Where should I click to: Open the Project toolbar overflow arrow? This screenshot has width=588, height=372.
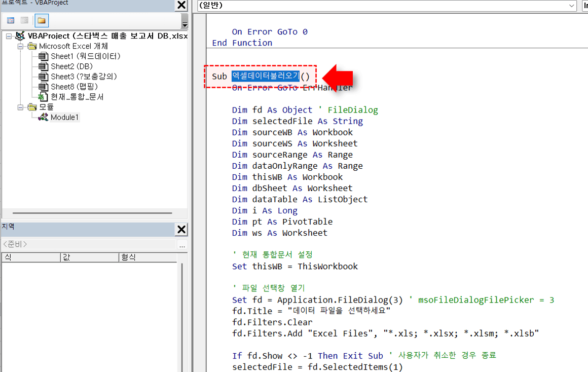(184, 24)
